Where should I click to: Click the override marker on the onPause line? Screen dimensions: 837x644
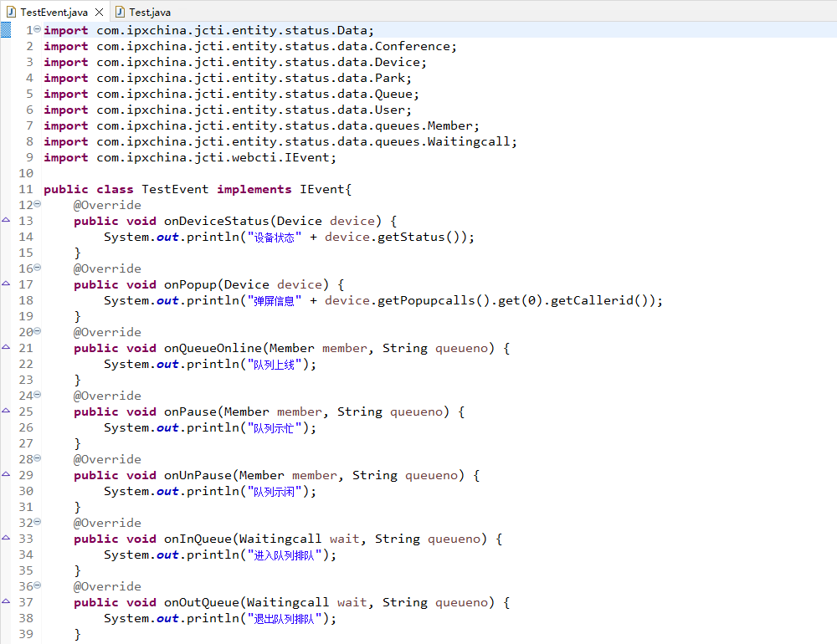[6, 411]
